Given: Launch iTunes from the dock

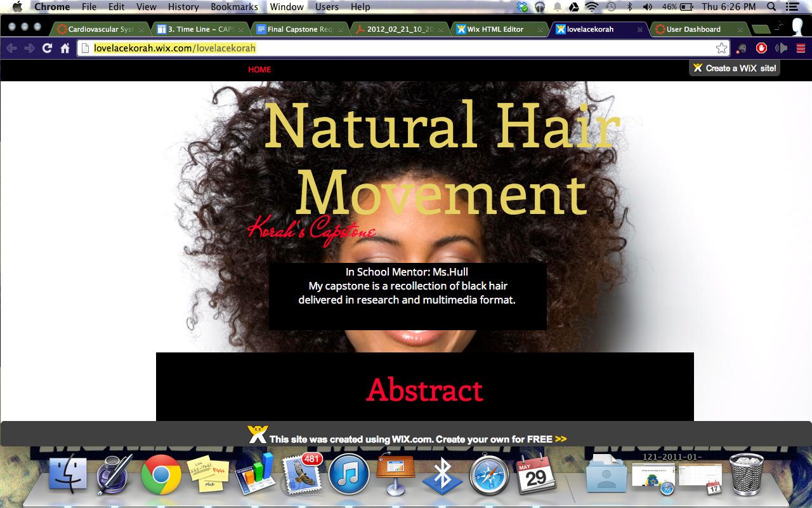Looking at the screenshot, I should (349, 475).
